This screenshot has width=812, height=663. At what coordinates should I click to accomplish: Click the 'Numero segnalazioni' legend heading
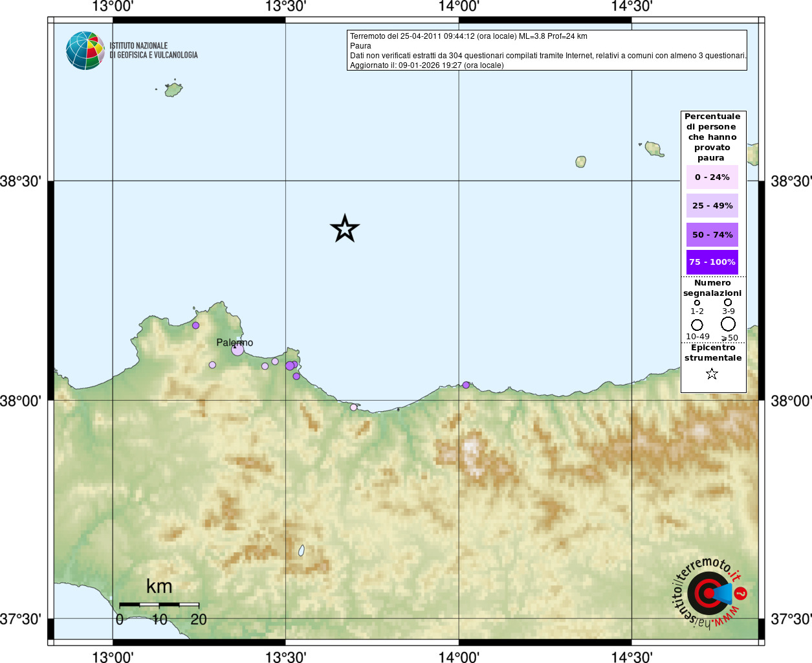click(x=712, y=288)
